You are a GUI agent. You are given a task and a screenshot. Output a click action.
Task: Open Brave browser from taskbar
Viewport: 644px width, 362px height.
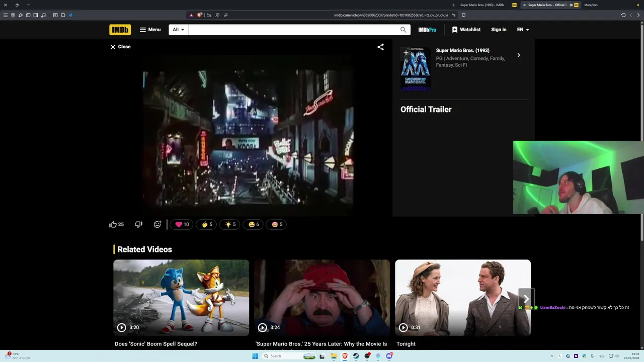(345, 356)
